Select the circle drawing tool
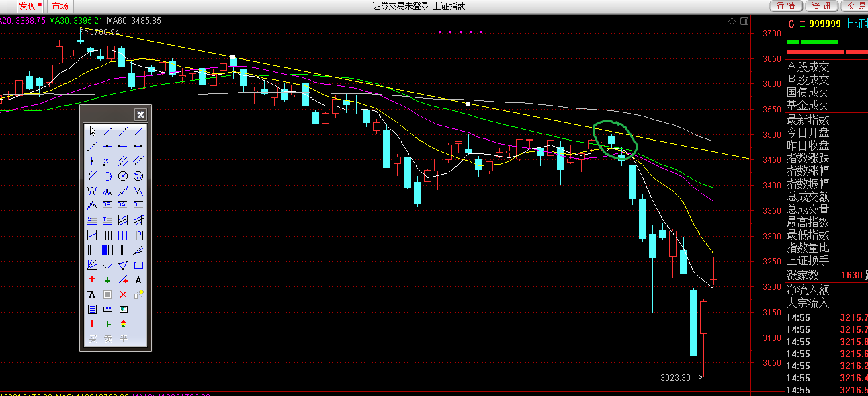This screenshot has height=396, width=868. click(123, 175)
